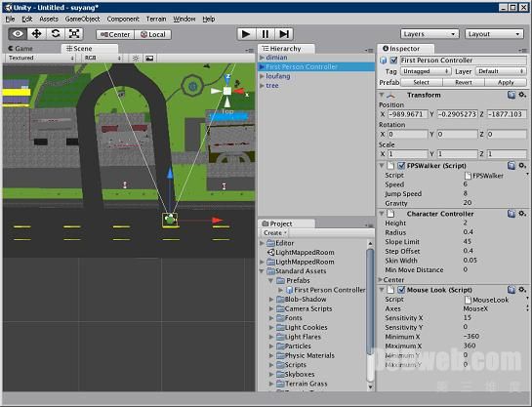The height and width of the screenshot is (407, 532).
Task: Click the blue Y-axis move arrow
Action: [x=170, y=174]
